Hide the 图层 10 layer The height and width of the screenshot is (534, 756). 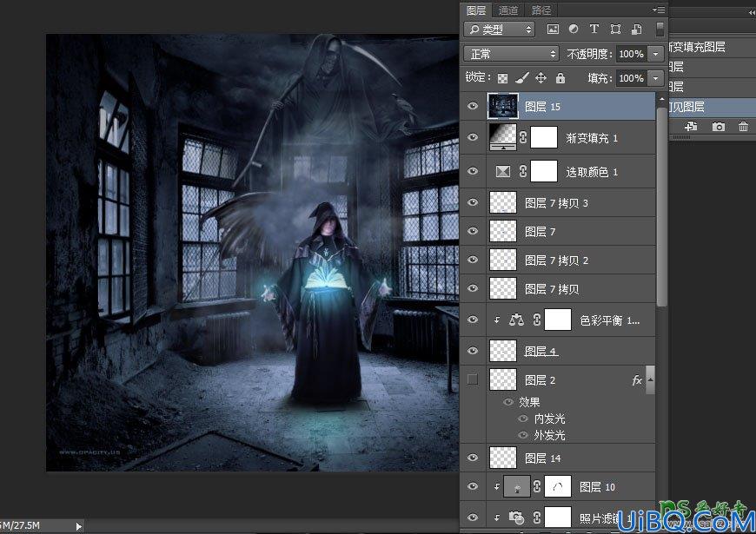pyautogui.click(x=473, y=487)
